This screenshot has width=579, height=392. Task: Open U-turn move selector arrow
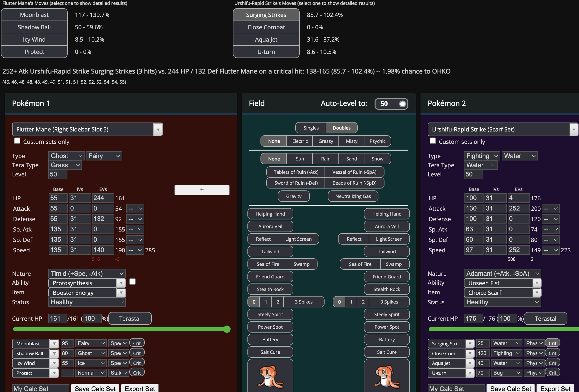[470, 373]
